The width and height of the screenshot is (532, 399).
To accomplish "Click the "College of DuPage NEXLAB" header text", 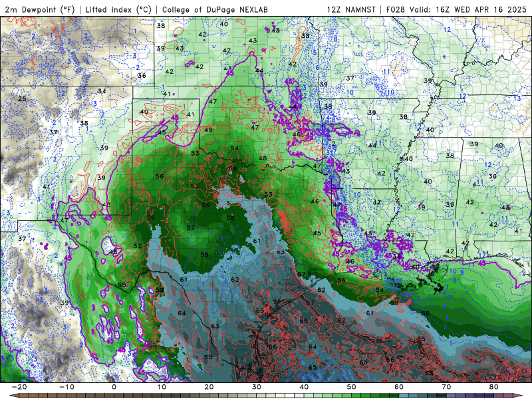I will tap(215, 9).
